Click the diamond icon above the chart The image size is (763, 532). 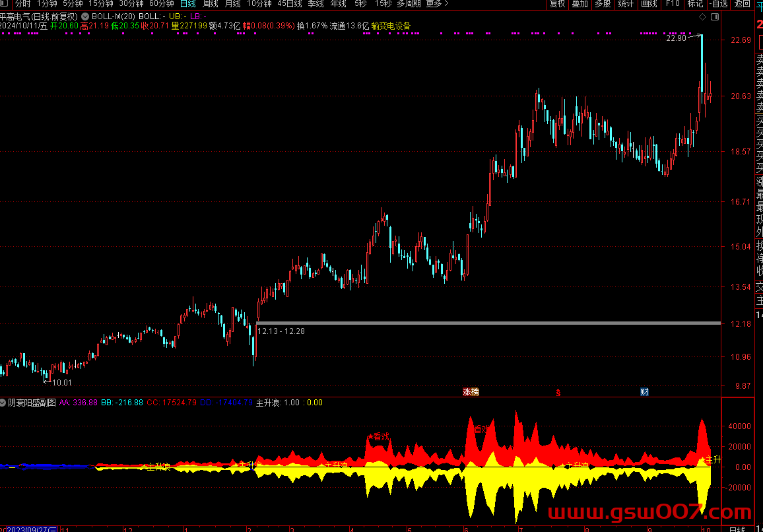point(702,17)
